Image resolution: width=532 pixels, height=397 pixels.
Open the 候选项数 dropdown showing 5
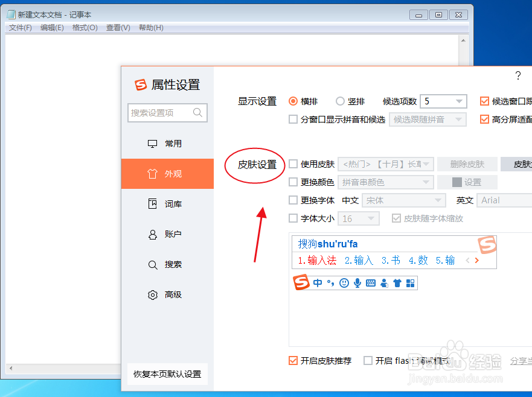click(443, 101)
